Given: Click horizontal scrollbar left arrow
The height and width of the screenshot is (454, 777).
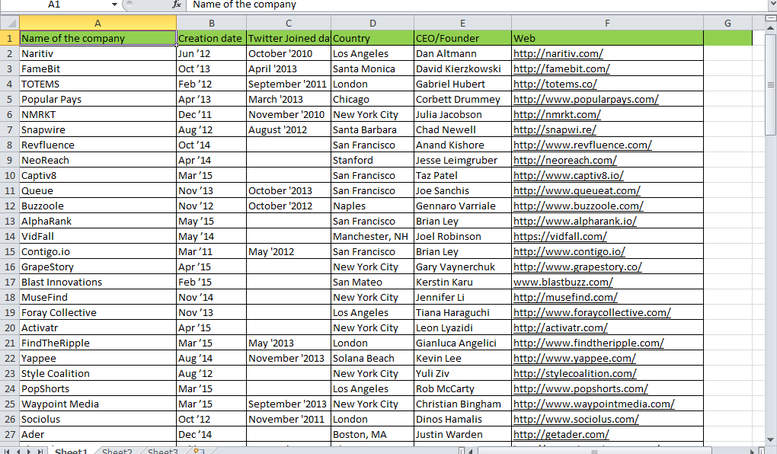Looking at the screenshot, I should click(471, 451).
